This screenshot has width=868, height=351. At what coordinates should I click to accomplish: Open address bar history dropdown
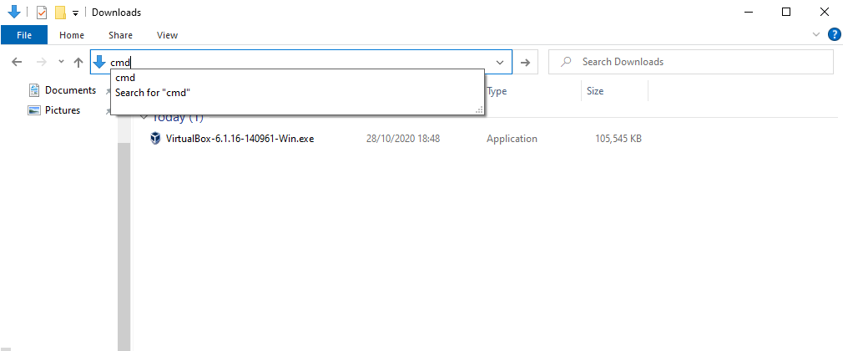(499, 63)
